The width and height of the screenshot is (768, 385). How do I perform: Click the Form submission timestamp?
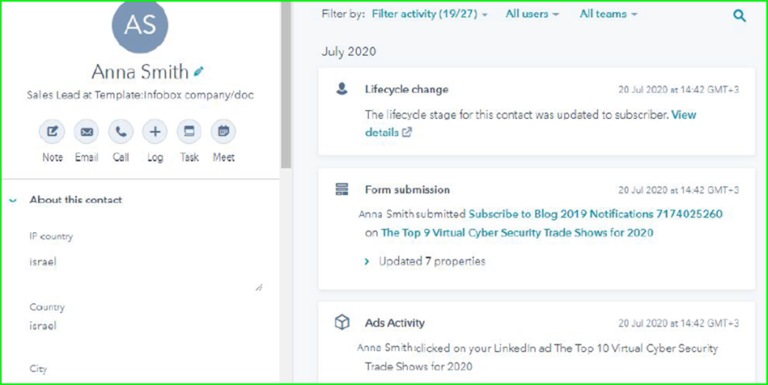tap(678, 190)
